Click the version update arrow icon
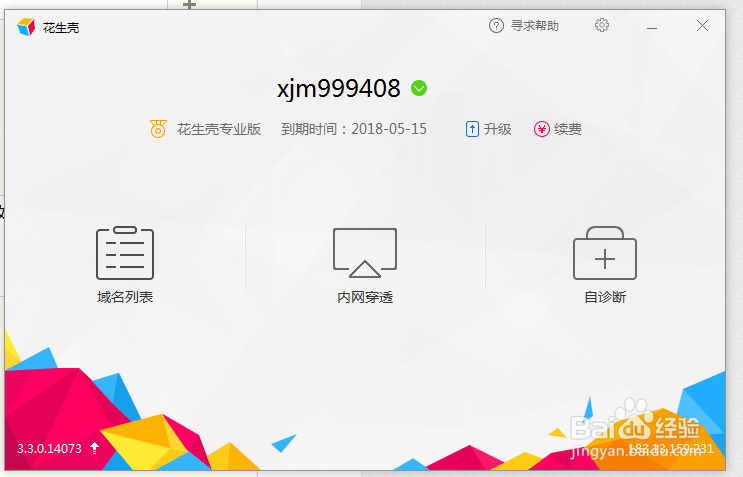The width and height of the screenshot is (743, 477). [95, 448]
